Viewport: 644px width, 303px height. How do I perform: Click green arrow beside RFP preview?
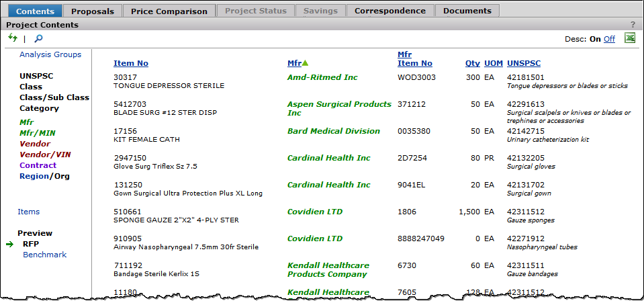click(9, 245)
